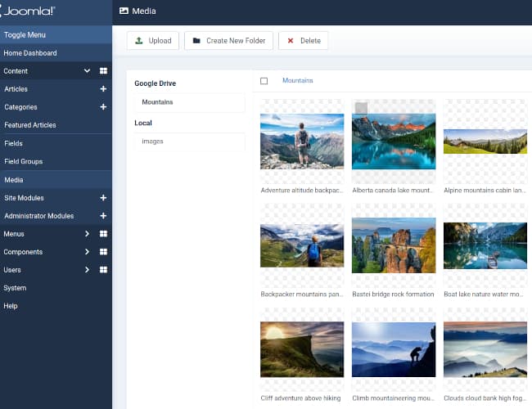This screenshot has width=532, height=409.
Task: Expand the Menus submenu chevron
Action: coord(87,234)
